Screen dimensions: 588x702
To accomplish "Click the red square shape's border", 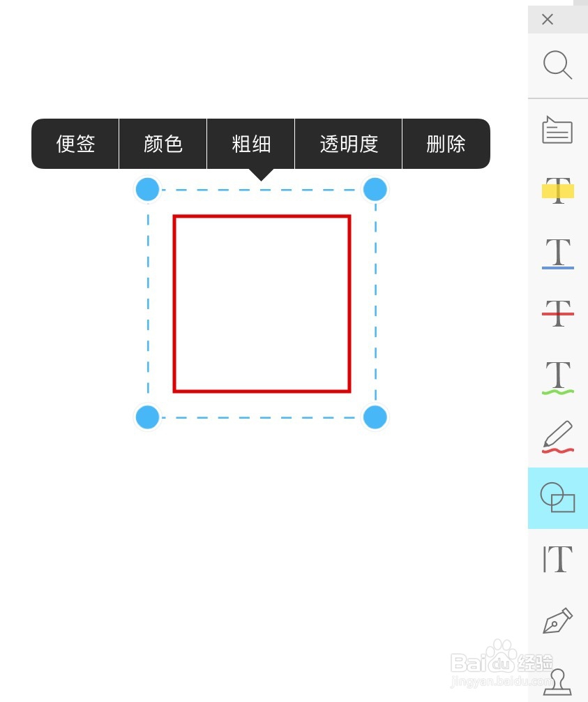I will pos(174,304).
